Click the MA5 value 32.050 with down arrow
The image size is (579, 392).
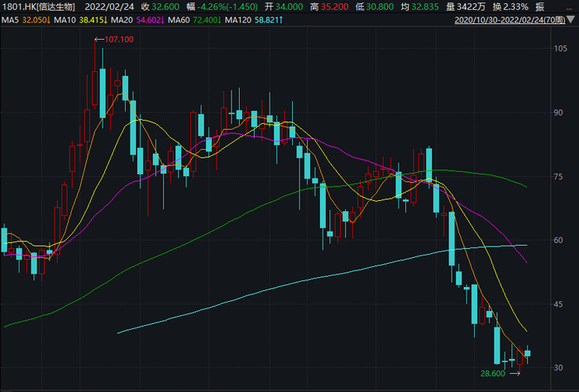pos(36,20)
